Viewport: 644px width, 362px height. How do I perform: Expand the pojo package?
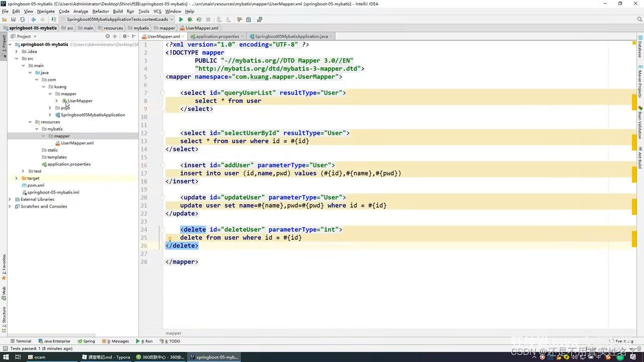click(x=50, y=108)
